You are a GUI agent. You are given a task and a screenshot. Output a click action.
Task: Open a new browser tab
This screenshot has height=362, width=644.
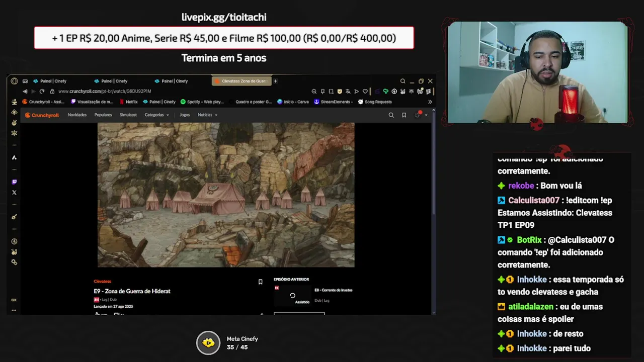275,81
